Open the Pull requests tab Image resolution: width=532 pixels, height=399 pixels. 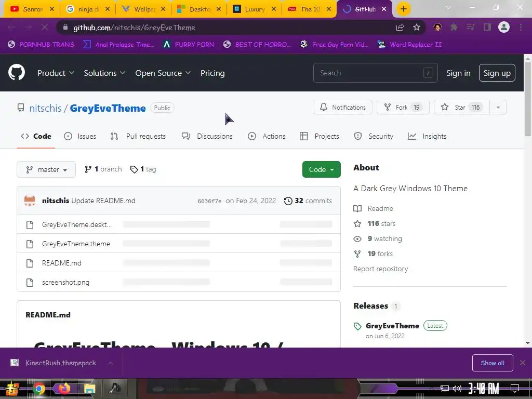[138, 136]
